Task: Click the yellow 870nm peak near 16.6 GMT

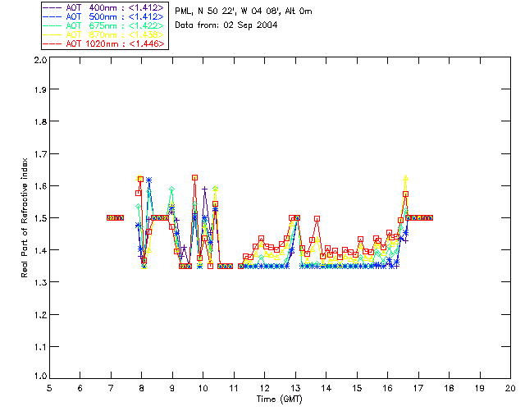Action: 406,178
